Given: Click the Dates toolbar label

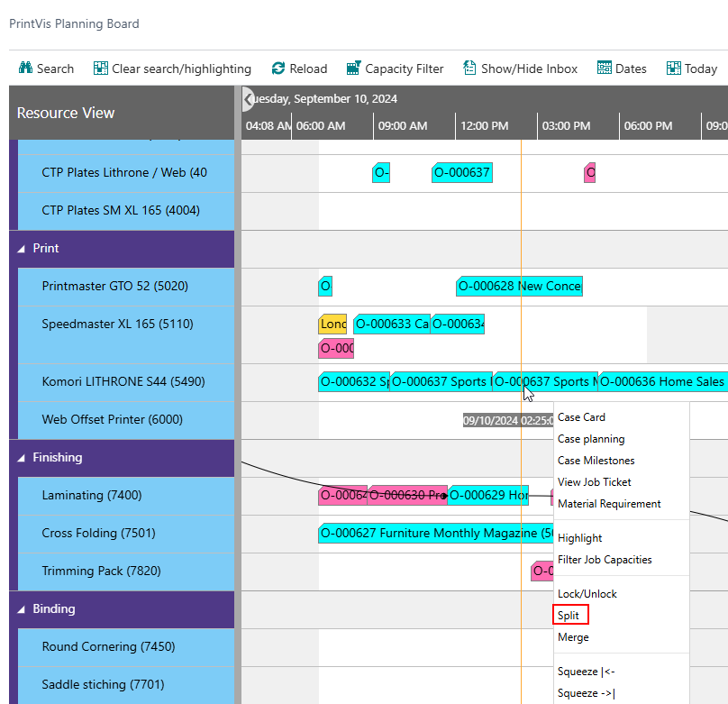Looking at the screenshot, I should (631, 69).
